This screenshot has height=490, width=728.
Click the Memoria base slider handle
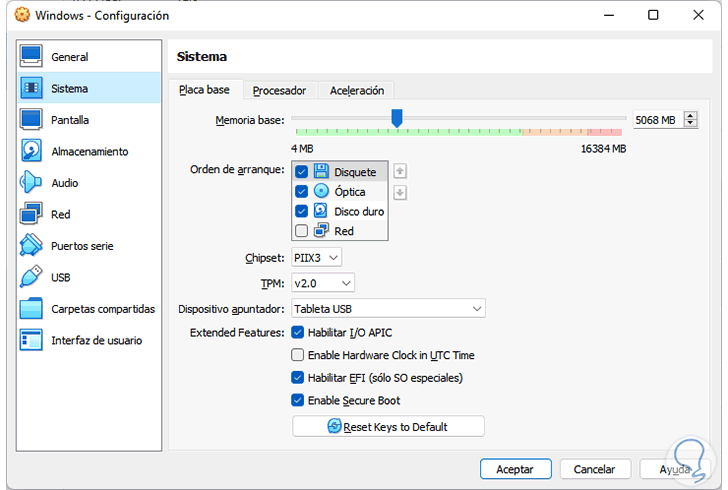397,119
